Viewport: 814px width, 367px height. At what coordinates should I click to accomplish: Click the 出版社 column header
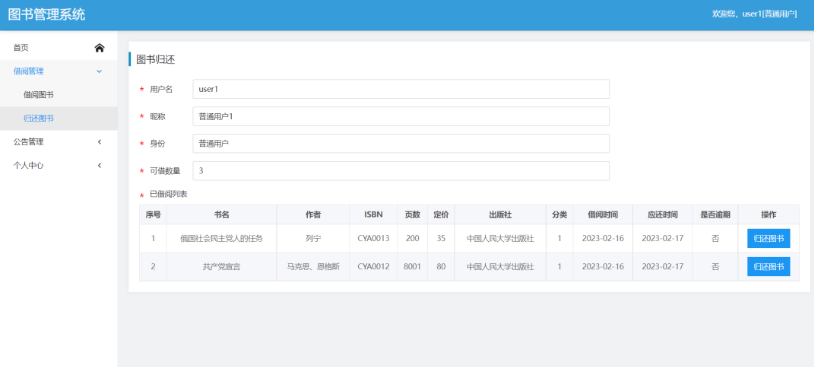click(500, 214)
